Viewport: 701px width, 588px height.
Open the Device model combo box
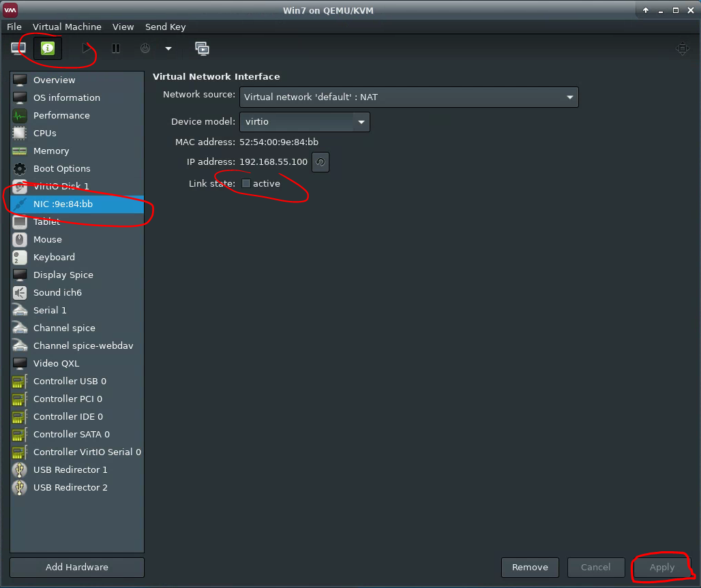pyautogui.click(x=304, y=122)
